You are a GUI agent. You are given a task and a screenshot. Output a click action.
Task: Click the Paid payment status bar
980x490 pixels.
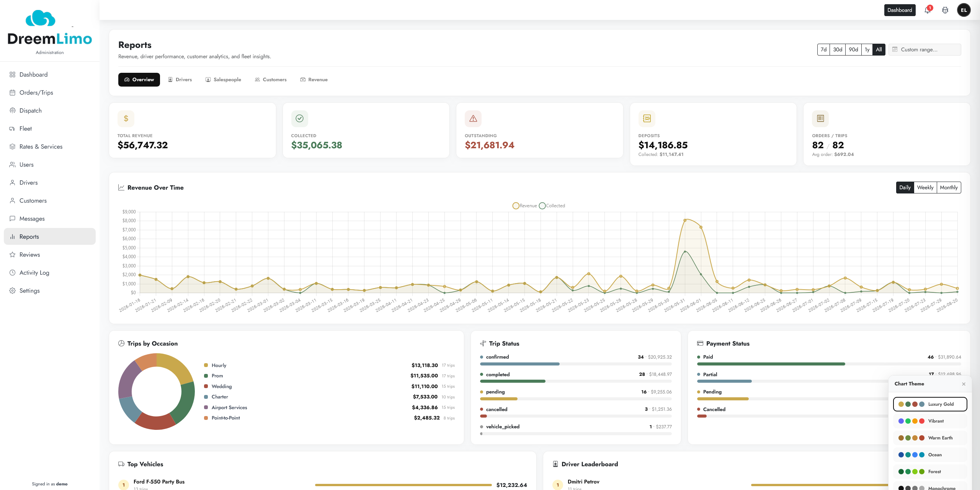pos(829,364)
